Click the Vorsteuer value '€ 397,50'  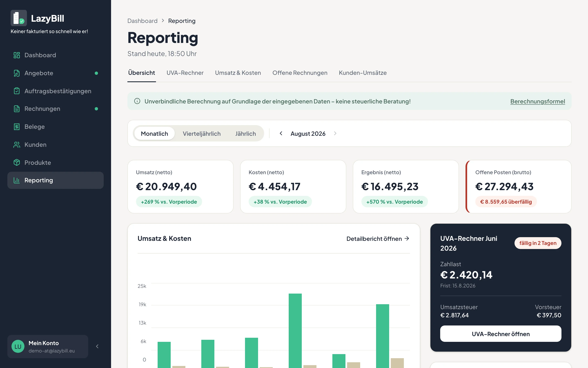point(549,315)
